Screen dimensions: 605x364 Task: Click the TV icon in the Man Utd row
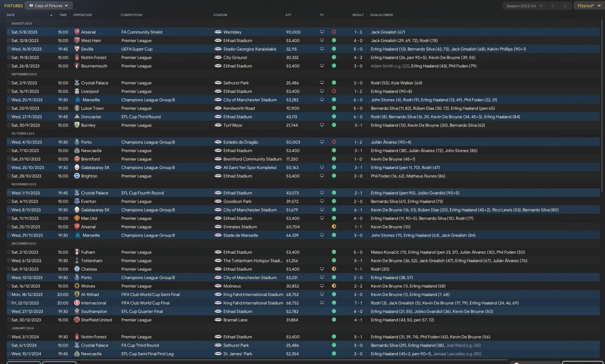[x=322, y=219]
